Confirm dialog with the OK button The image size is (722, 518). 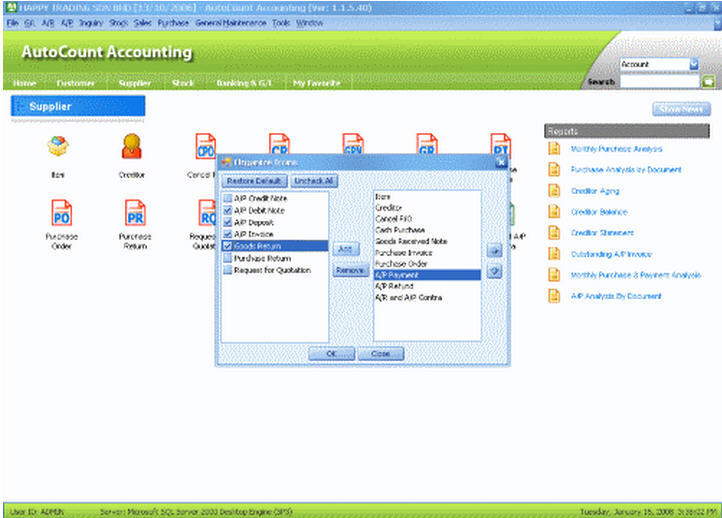point(332,354)
